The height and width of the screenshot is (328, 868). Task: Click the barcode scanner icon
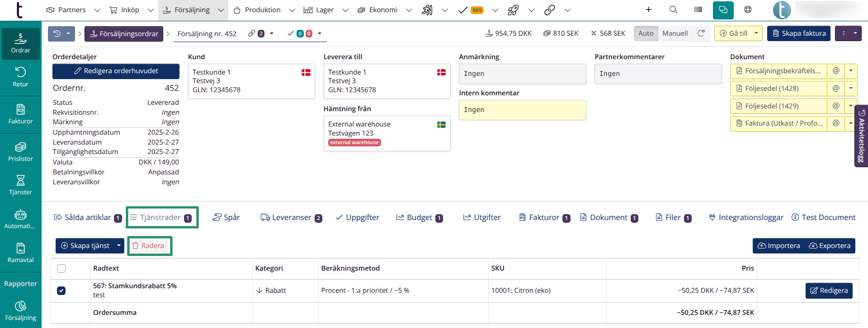point(698,10)
